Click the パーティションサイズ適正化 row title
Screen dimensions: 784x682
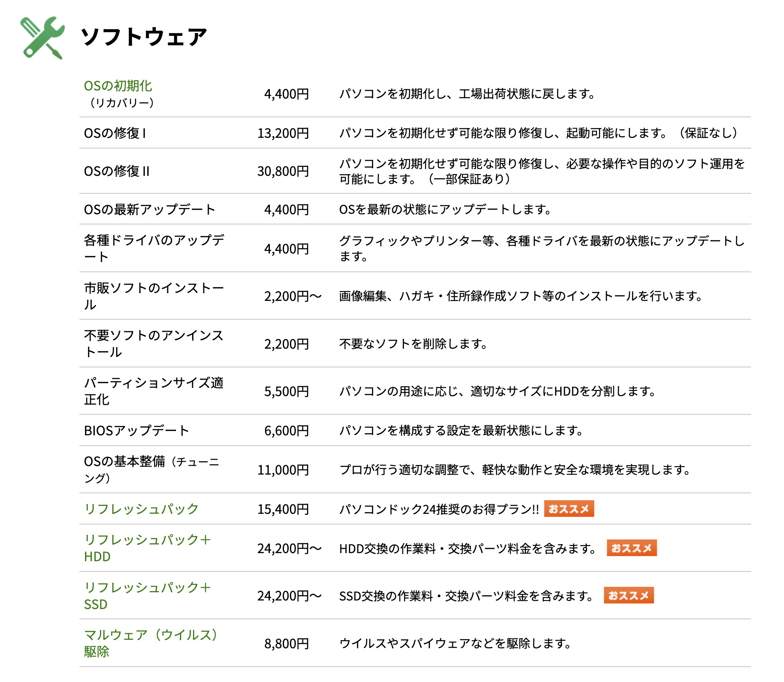154,391
